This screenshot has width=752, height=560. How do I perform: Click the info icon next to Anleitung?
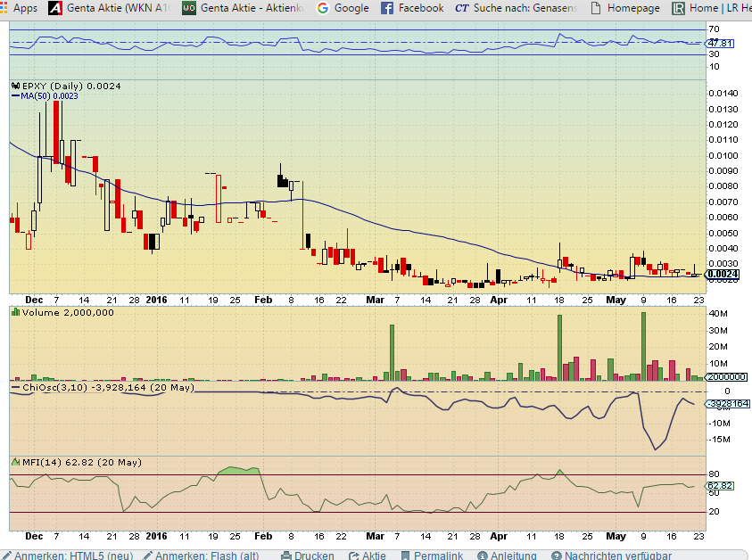483,556
